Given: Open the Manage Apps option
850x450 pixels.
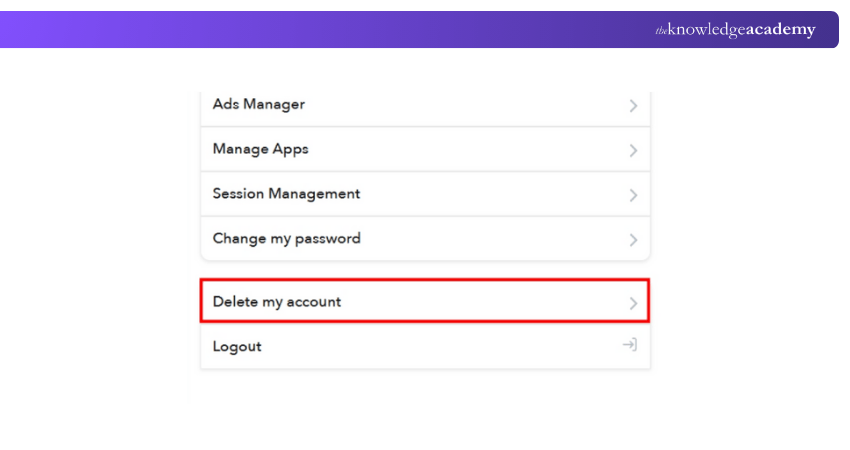Looking at the screenshot, I should pos(261,149).
